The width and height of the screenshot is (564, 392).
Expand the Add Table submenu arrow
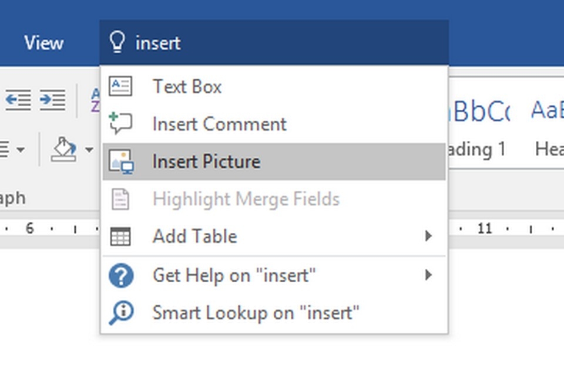[x=428, y=236]
